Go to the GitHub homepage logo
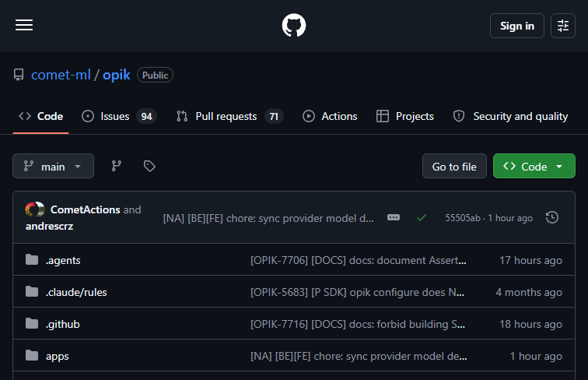 pyautogui.click(x=294, y=25)
